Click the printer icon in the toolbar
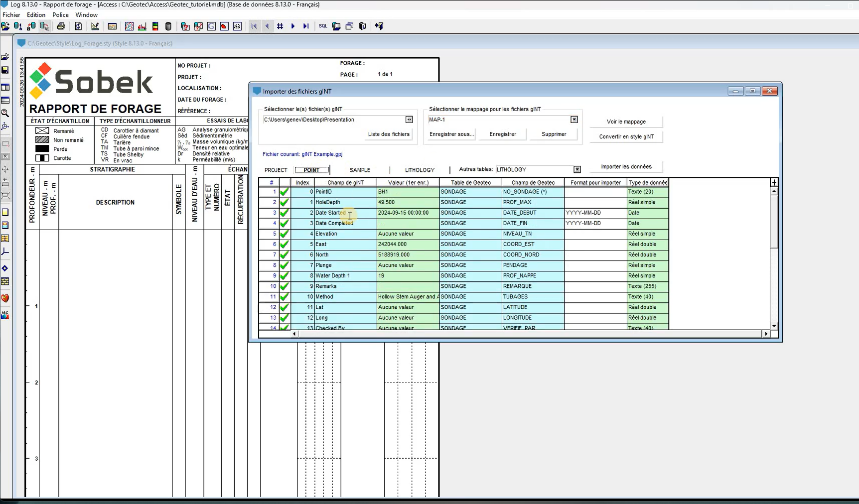 click(x=61, y=26)
